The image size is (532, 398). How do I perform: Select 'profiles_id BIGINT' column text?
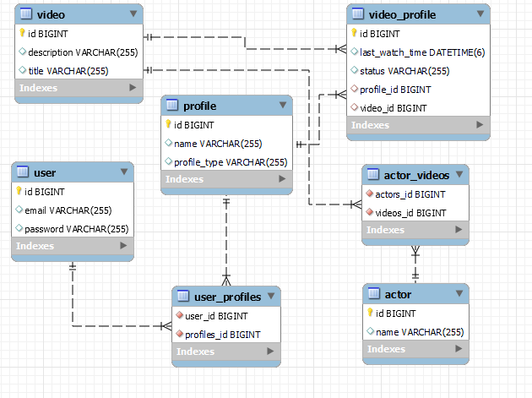pos(223,335)
